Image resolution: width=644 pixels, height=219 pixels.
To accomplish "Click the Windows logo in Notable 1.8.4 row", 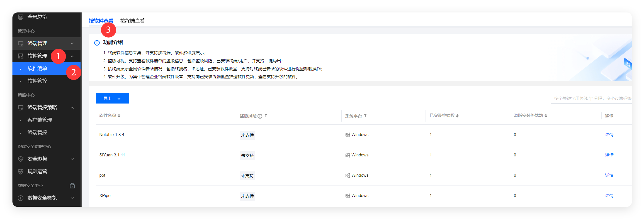I will pos(348,135).
